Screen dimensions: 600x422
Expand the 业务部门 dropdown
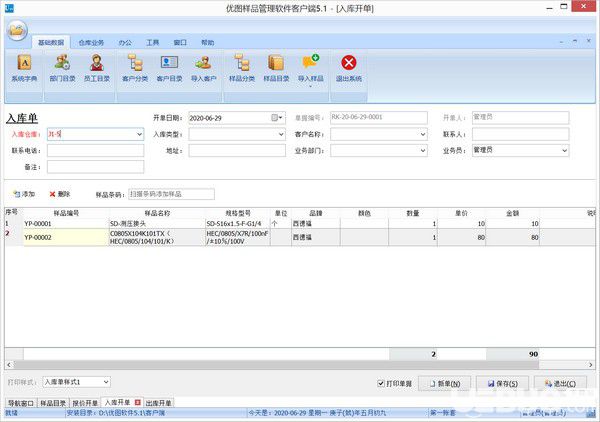coord(423,151)
